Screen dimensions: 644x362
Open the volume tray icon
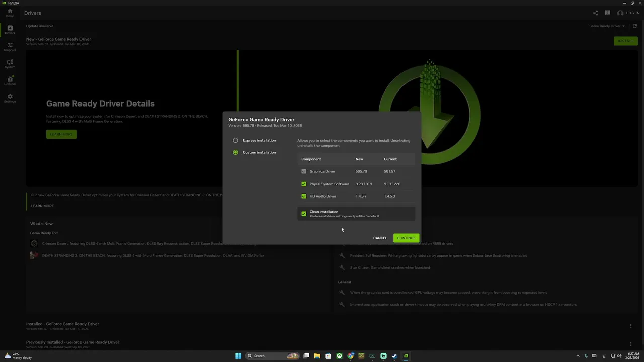point(619,356)
